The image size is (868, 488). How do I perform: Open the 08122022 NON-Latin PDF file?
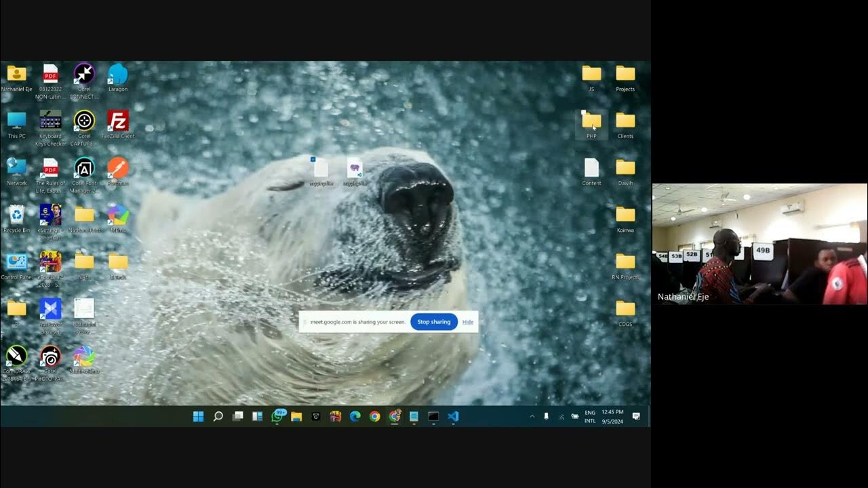(50, 81)
